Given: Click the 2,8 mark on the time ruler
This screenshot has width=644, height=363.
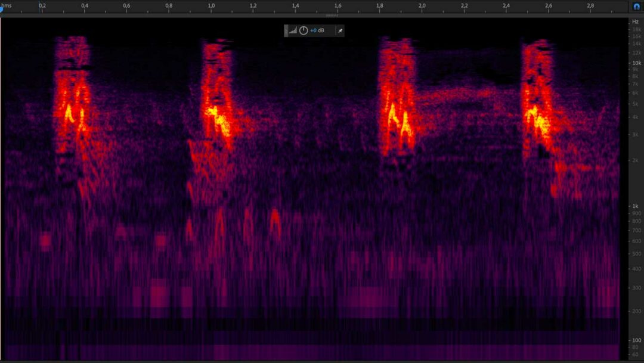Looking at the screenshot, I should [x=590, y=6].
